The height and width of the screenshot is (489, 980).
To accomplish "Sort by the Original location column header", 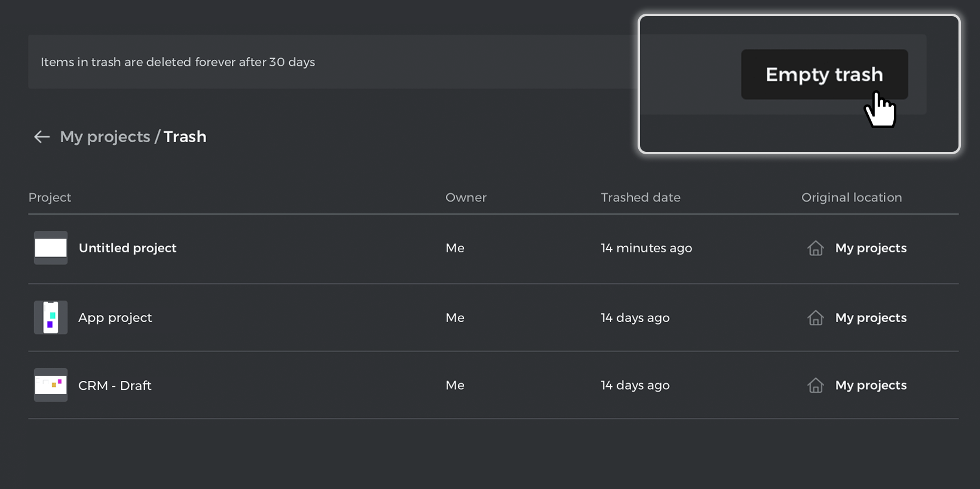I will [852, 197].
